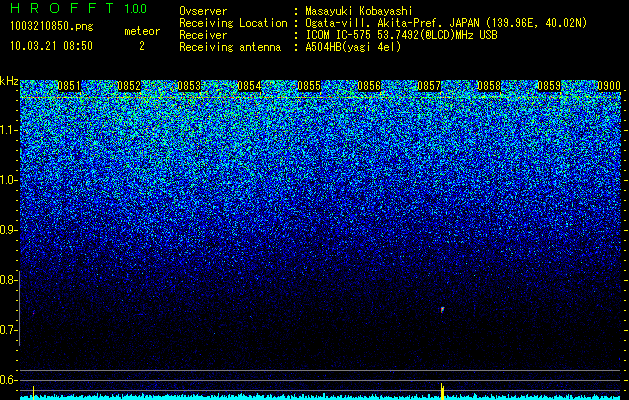
Task: Click the 0859 time marker
Action: (x=549, y=86)
